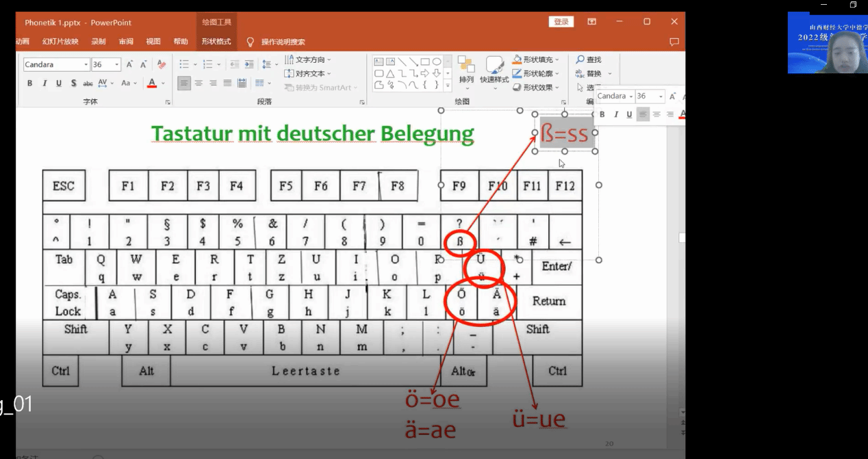The width and height of the screenshot is (868, 459).
Task: Open the Candara font name dropdown
Action: click(86, 65)
